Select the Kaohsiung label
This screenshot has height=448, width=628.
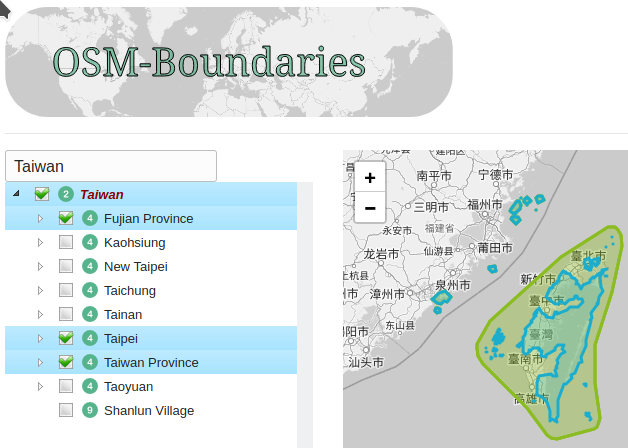point(135,243)
